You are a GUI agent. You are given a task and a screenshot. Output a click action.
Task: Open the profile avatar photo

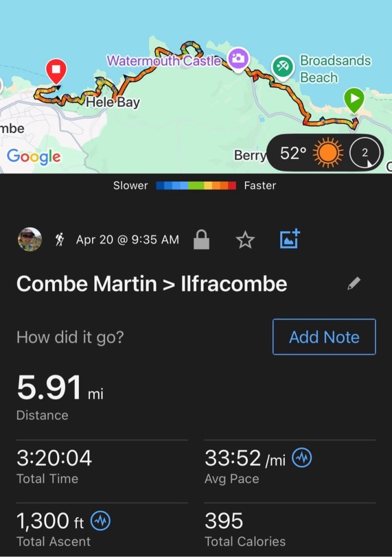coord(29,240)
